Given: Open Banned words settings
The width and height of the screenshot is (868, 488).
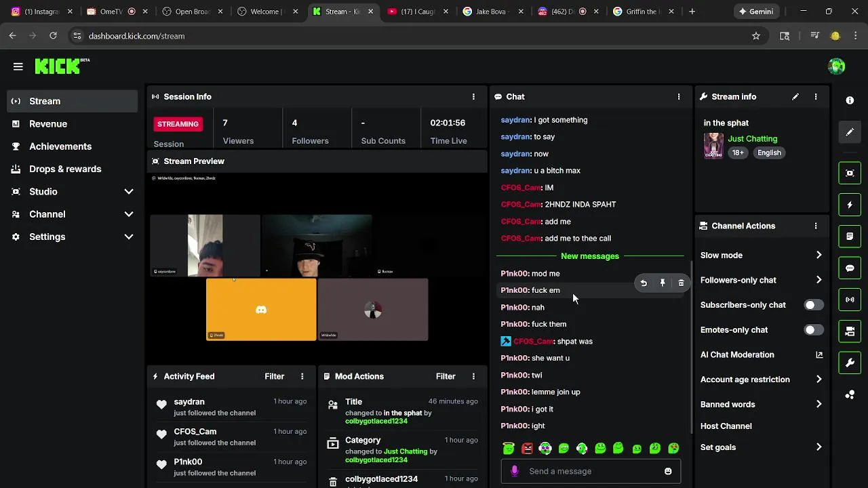Looking at the screenshot, I should click(762, 405).
